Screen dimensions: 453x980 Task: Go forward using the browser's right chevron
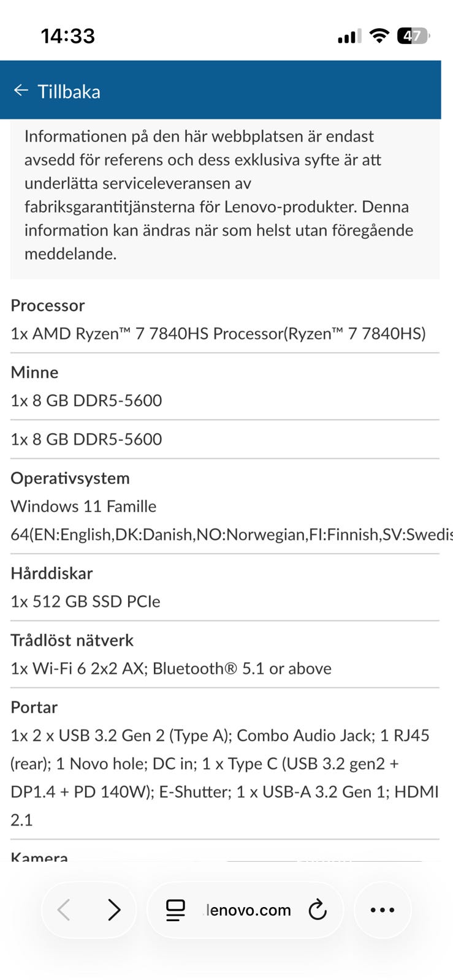click(114, 910)
